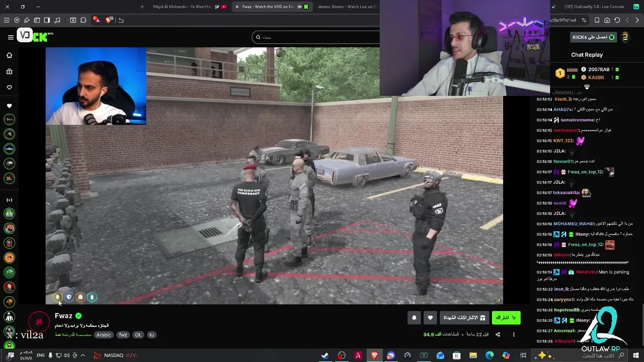Click the undo arrow icon in browser toolbar
This screenshot has width=644, height=362.
[121, 20]
